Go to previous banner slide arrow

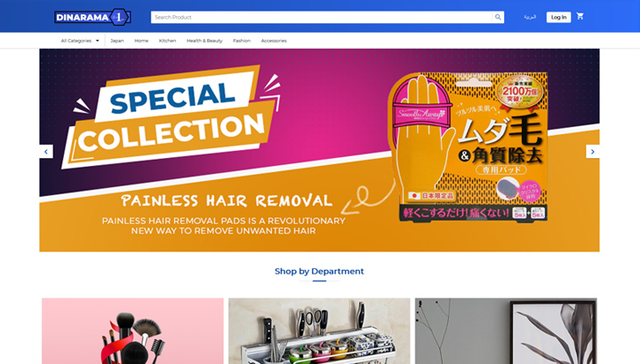(x=46, y=152)
